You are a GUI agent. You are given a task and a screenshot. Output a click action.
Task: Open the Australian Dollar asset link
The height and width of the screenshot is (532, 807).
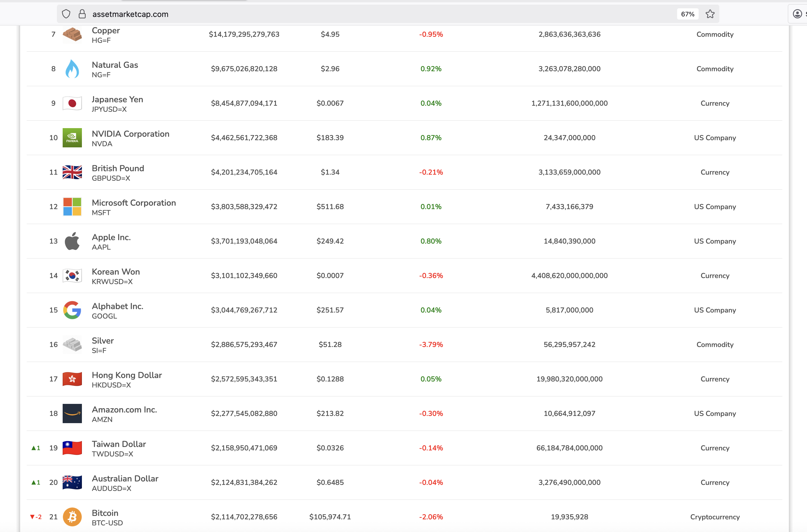pyautogui.click(x=125, y=478)
